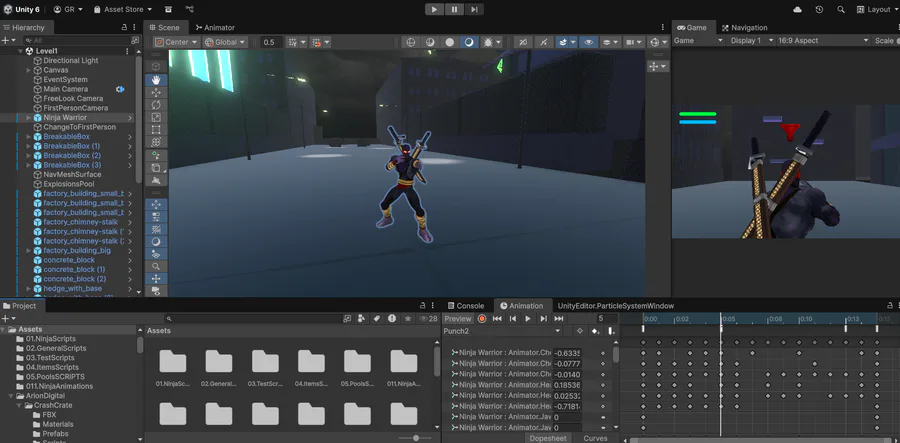Viewport: 900px width, 443px height.
Task: Select the Scale tool in Scene toolbar
Action: (156, 117)
